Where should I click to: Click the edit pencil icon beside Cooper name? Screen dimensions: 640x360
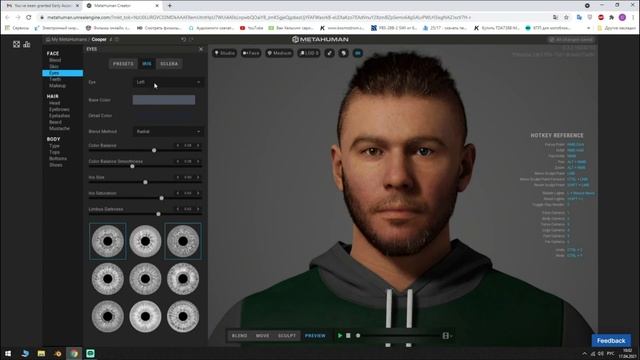click(111, 40)
